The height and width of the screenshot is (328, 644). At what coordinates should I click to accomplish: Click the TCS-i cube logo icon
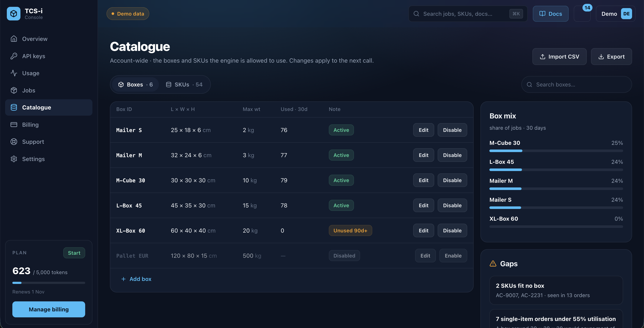coord(14,14)
